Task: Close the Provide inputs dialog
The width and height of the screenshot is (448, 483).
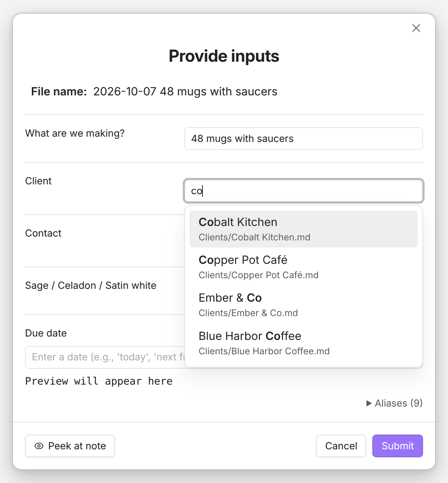Action: (x=416, y=28)
